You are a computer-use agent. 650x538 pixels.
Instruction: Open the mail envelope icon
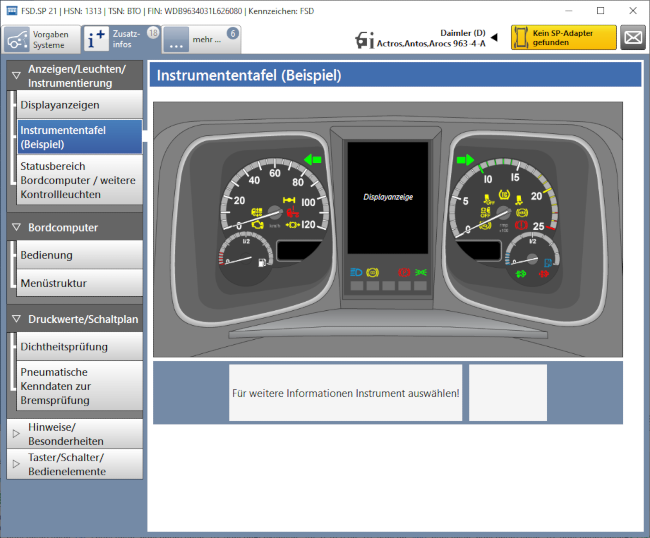tap(632, 39)
